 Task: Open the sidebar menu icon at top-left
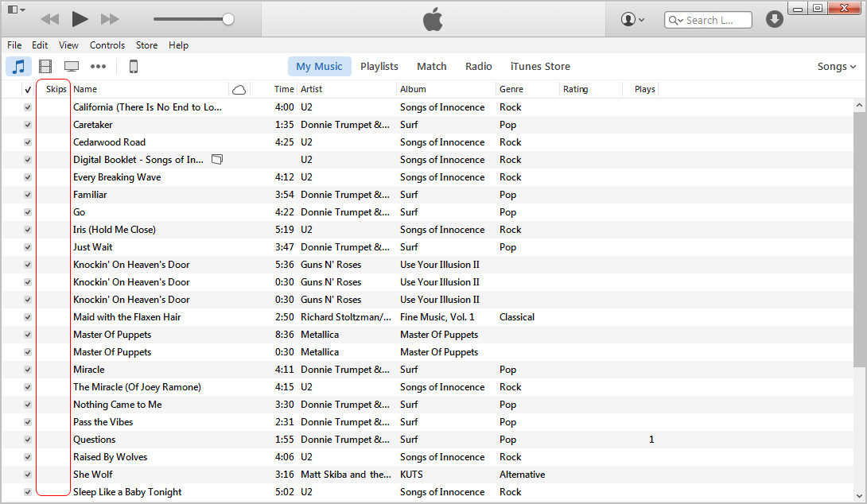16,10
